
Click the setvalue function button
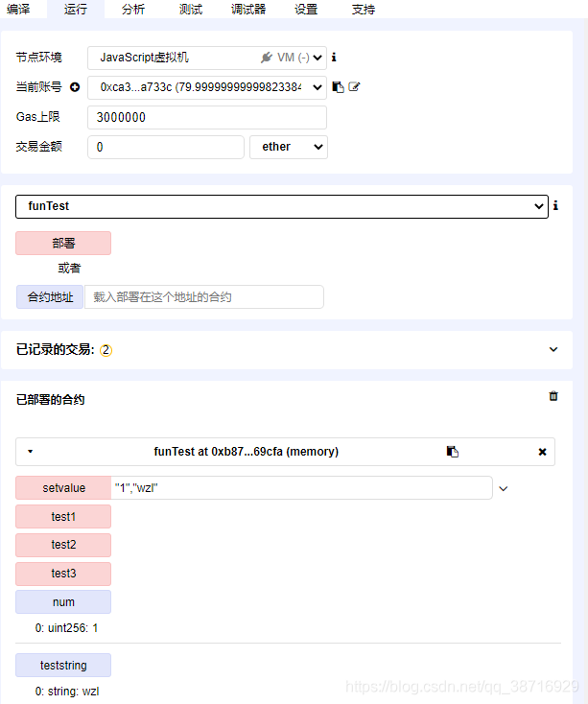63,487
